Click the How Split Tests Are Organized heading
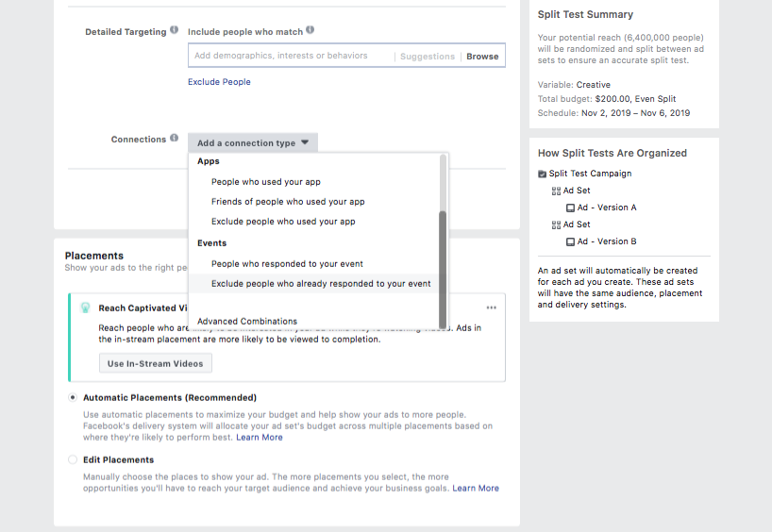The width and height of the screenshot is (772, 532). [612, 153]
